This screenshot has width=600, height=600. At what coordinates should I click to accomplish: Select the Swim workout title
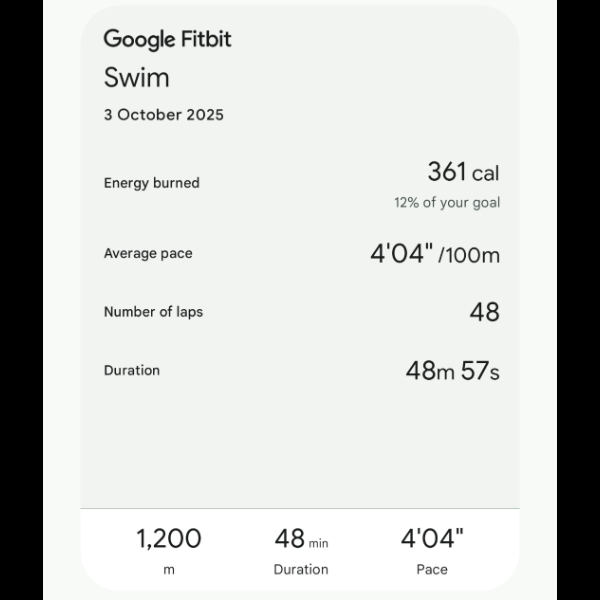[x=136, y=78]
